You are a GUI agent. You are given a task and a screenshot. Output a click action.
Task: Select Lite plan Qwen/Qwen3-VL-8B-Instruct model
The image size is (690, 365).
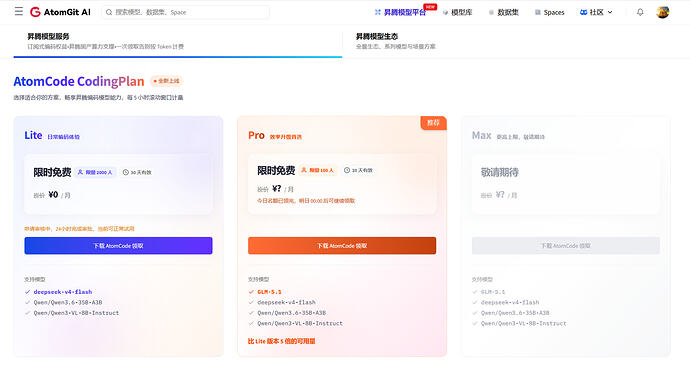[x=76, y=313]
